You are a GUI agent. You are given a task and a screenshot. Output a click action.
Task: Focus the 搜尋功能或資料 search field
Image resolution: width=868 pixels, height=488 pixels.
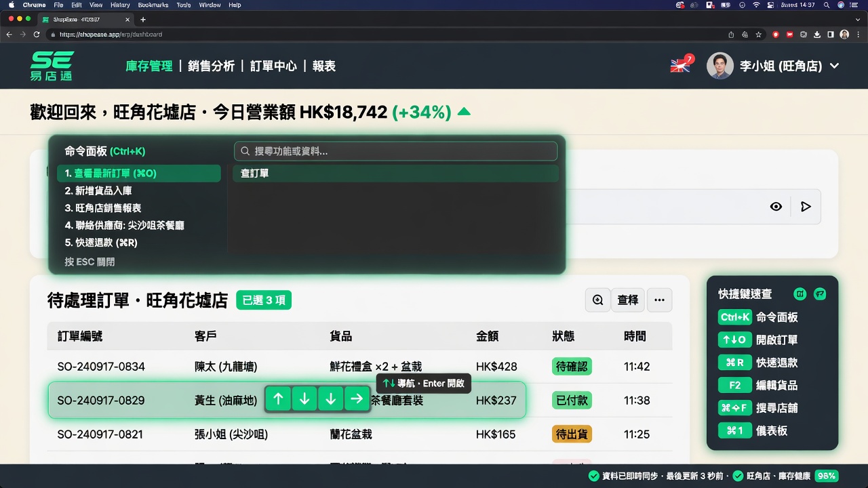(x=395, y=151)
